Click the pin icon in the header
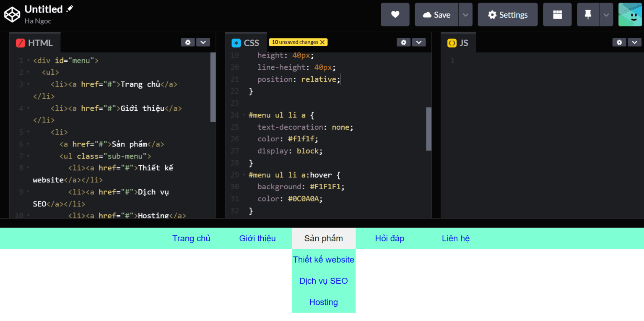 click(x=588, y=14)
